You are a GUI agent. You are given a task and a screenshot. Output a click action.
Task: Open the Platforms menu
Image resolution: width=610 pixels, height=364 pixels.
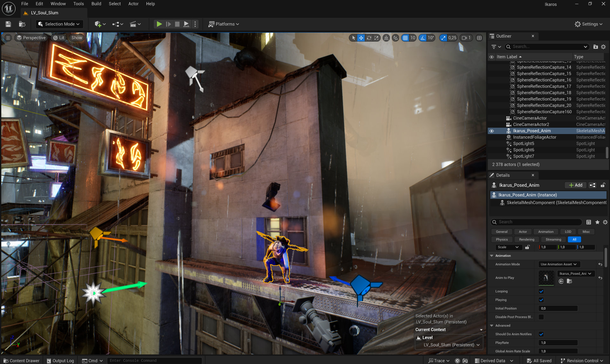point(224,24)
